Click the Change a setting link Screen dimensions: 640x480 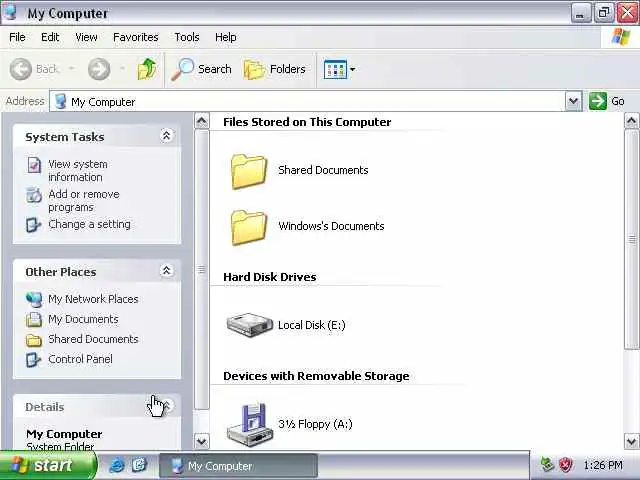point(89,224)
